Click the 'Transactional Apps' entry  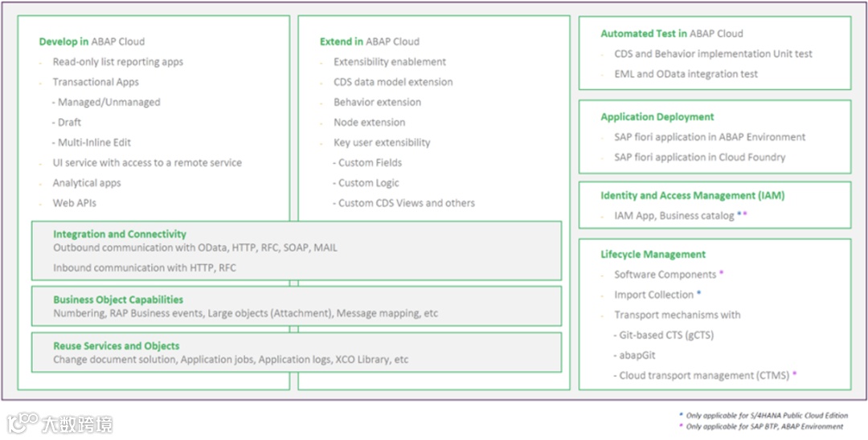coord(96,82)
